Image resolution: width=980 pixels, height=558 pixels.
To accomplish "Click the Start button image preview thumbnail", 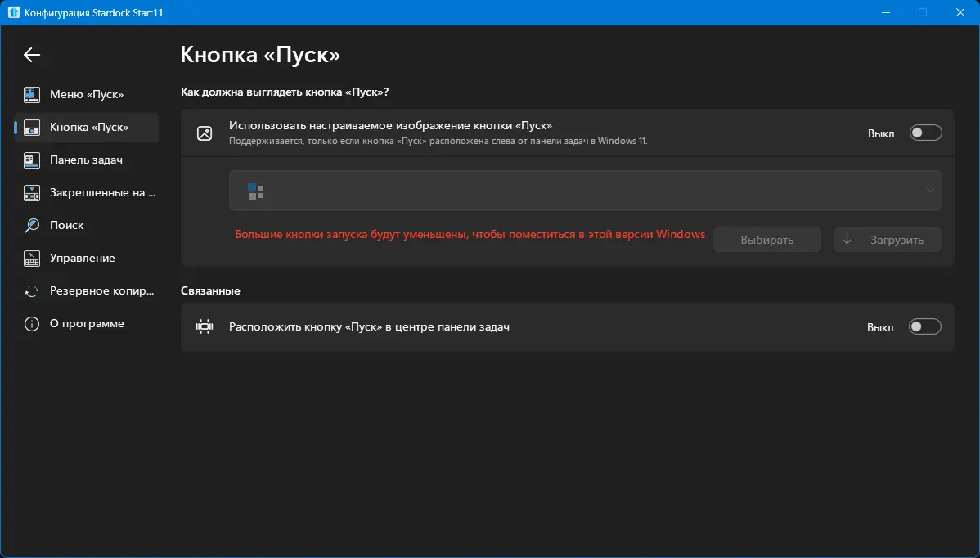I will click(x=256, y=191).
